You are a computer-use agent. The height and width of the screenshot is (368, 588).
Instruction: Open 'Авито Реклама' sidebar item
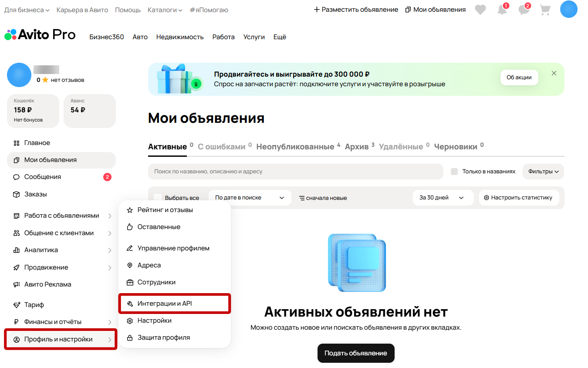click(x=61, y=284)
